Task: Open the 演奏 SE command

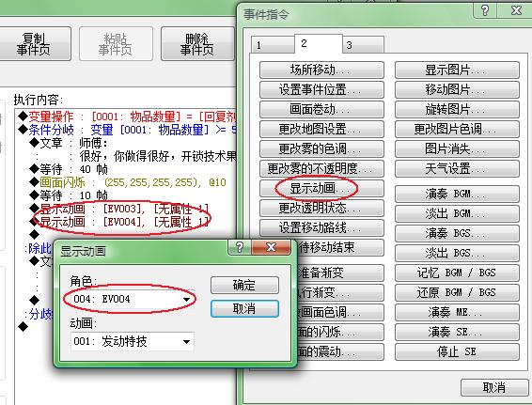Action: tap(457, 332)
